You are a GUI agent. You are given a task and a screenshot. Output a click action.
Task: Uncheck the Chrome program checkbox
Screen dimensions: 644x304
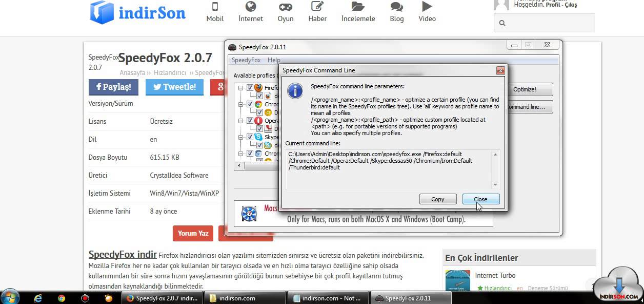(250, 104)
